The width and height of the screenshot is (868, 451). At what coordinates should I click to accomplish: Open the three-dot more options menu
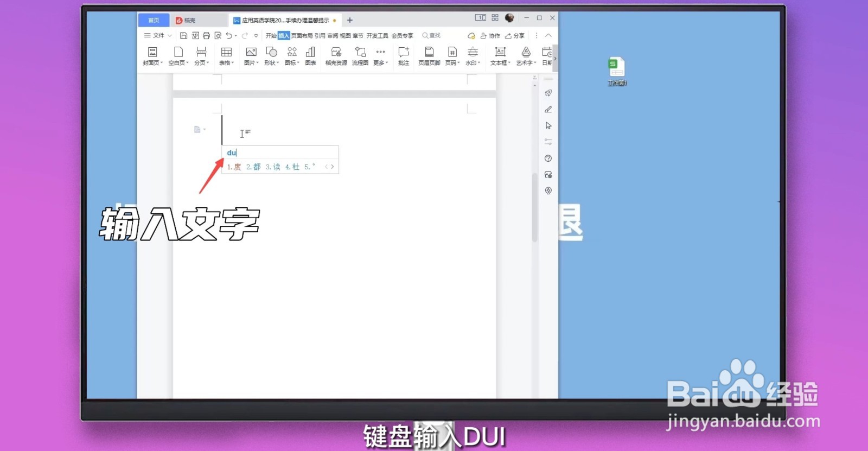pyautogui.click(x=537, y=35)
